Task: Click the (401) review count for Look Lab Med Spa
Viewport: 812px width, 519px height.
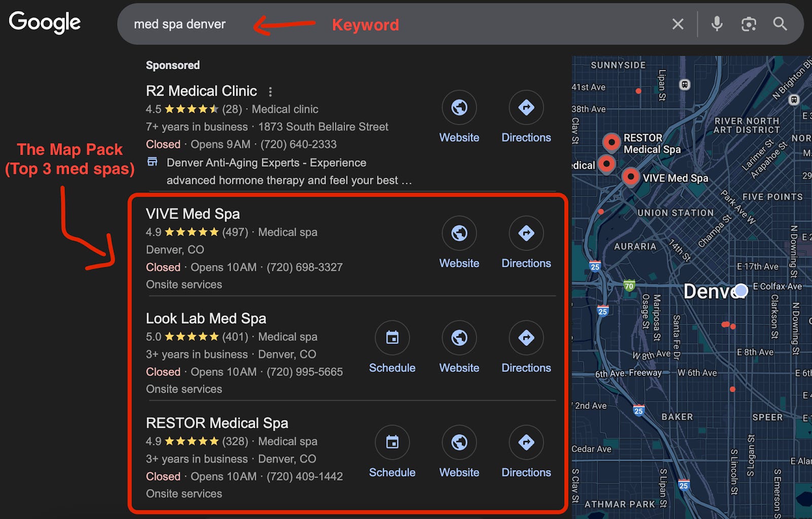Action: click(x=235, y=337)
